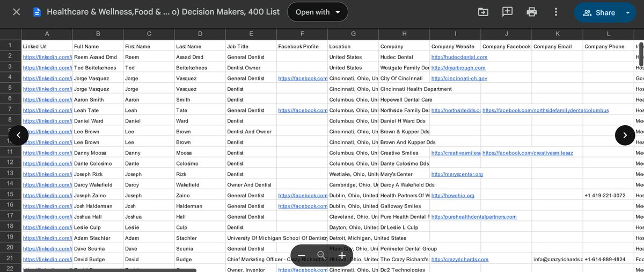
Task: Click the 'Chief Marketing Officer' job title cell
Action: point(251,259)
